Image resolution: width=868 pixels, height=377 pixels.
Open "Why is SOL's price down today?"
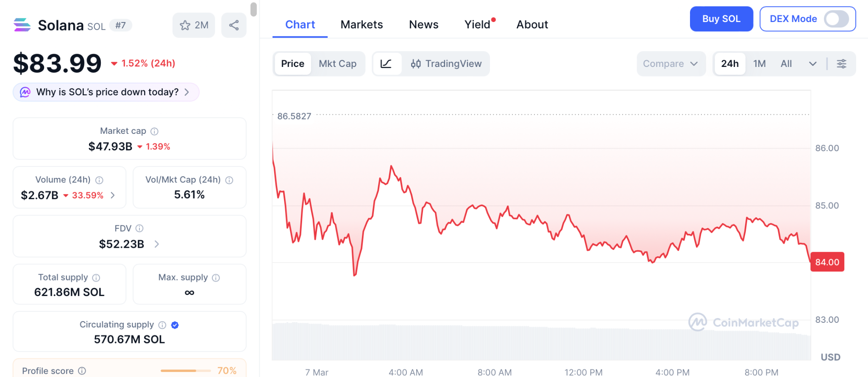point(106,92)
